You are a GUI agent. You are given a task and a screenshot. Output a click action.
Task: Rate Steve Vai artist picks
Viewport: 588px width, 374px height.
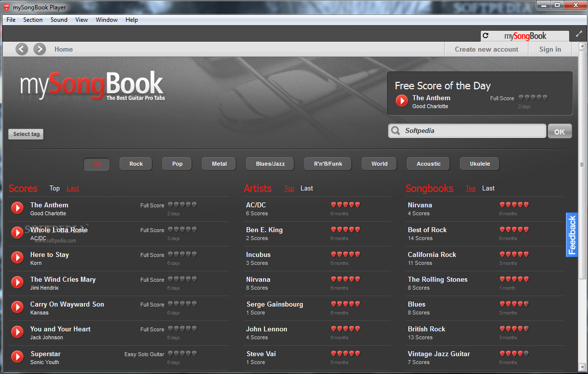click(x=345, y=353)
